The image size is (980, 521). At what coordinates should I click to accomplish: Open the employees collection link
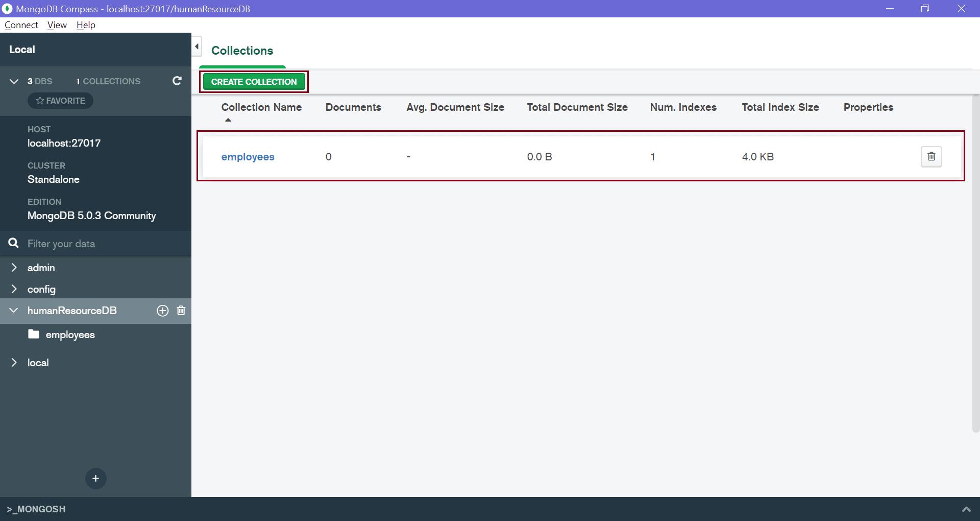pyautogui.click(x=248, y=157)
